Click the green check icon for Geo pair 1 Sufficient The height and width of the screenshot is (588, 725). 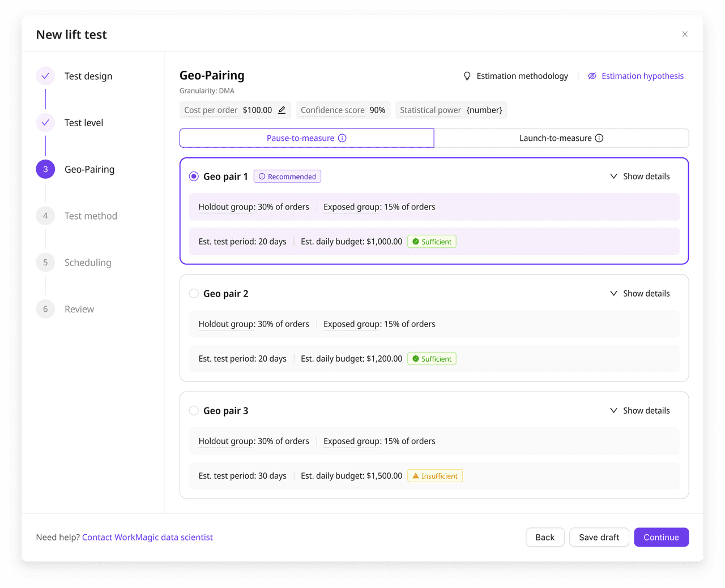(416, 242)
